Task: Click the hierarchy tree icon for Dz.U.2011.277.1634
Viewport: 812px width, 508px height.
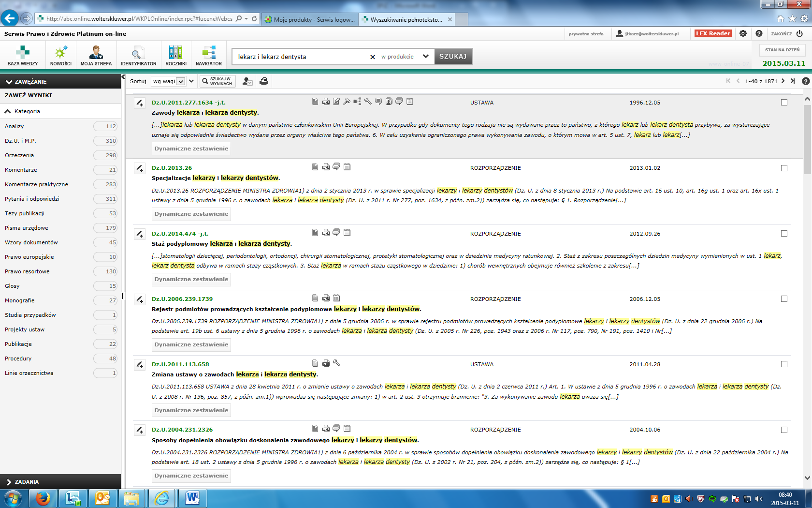Action: click(x=357, y=102)
